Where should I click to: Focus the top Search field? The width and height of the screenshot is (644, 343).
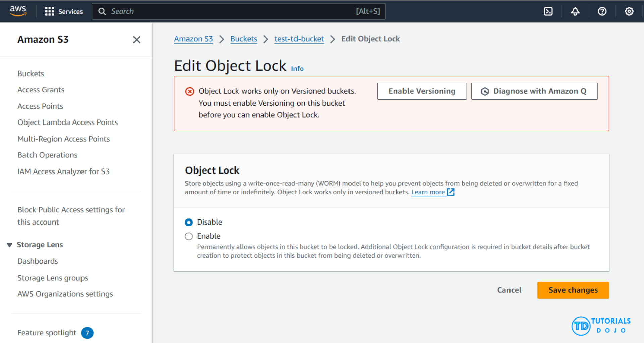[x=238, y=11]
